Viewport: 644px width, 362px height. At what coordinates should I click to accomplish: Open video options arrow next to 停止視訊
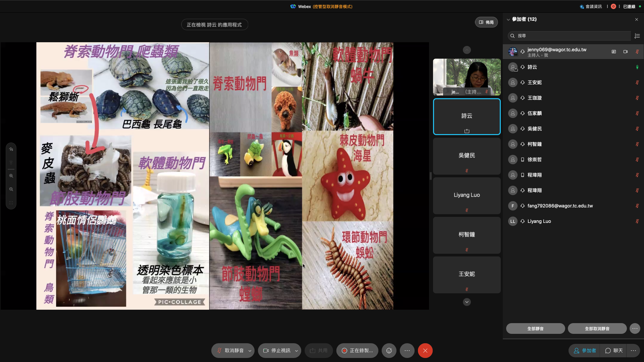point(297,351)
